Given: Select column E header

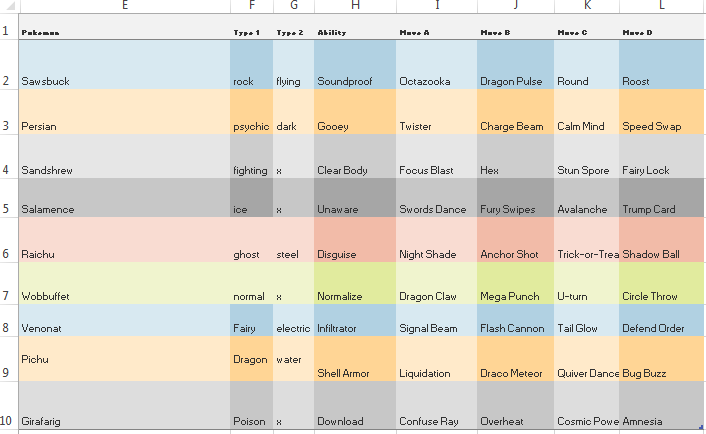Looking at the screenshot, I should click(125, 5).
